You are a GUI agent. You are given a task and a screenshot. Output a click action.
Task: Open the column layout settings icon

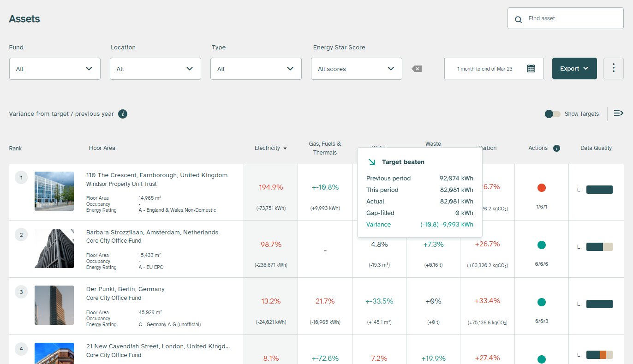(618, 113)
